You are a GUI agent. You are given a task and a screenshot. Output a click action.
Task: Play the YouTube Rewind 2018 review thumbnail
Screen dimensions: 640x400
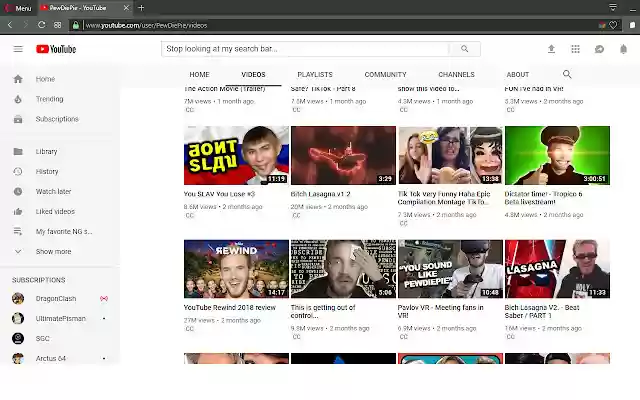[x=236, y=269]
